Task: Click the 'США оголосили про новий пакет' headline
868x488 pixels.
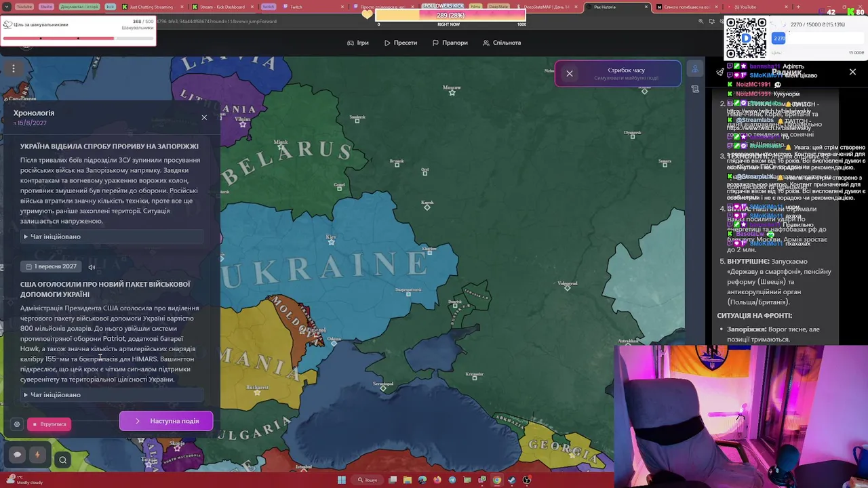Action: point(105,289)
